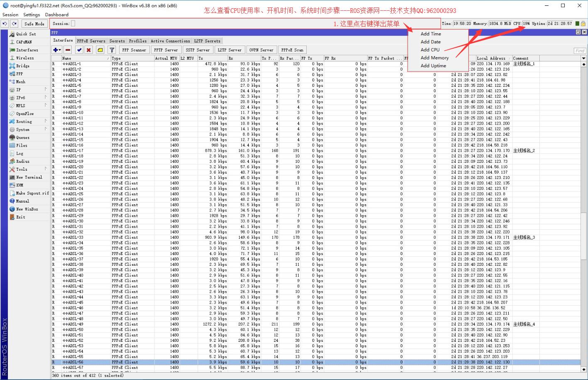
Task: Click the red minus Remove icon
Action: tap(68, 50)
